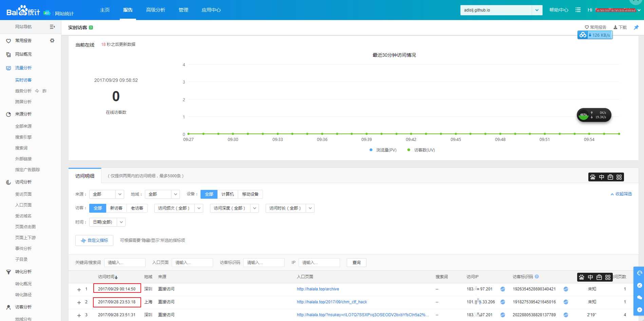Click the back-to-top floating icon
Image resolution: width=644 pixels, height=321 pixels.
pos(639,310)
